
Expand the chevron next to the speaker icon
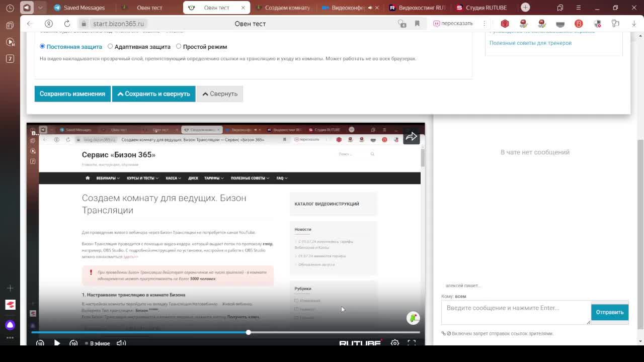click(40, 8)
